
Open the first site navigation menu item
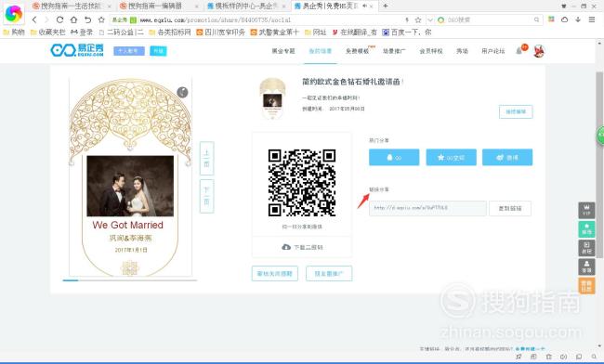(x=283, y=51)
